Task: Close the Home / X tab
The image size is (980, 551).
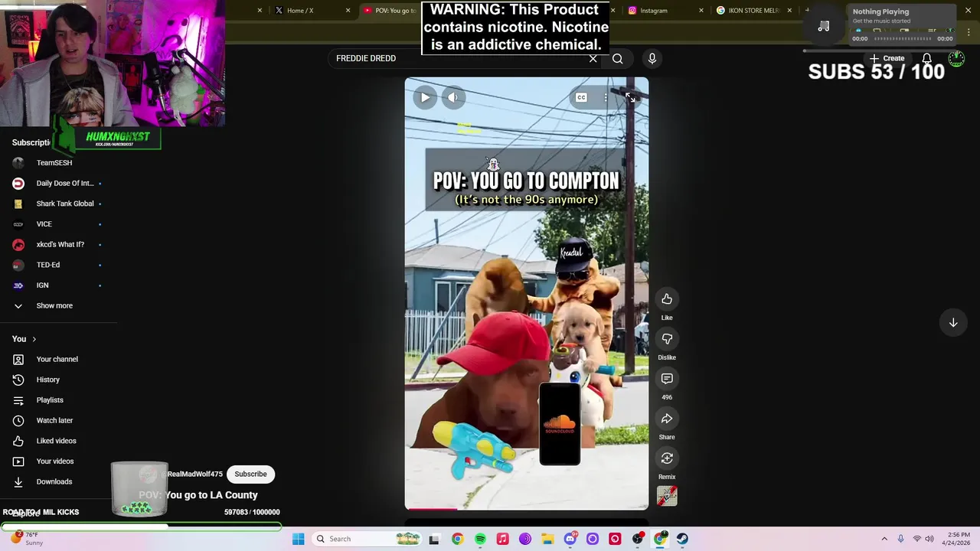Action: pyautogui.click(x=348, y=11)
